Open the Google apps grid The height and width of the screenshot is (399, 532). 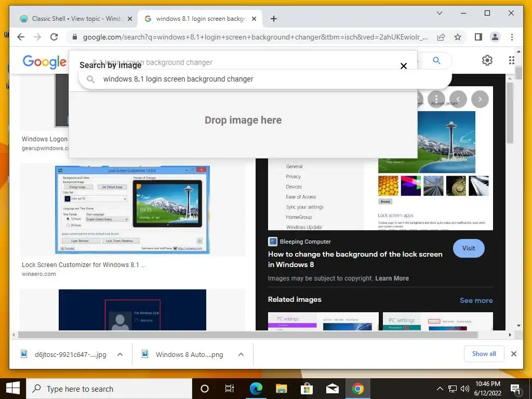512,60
